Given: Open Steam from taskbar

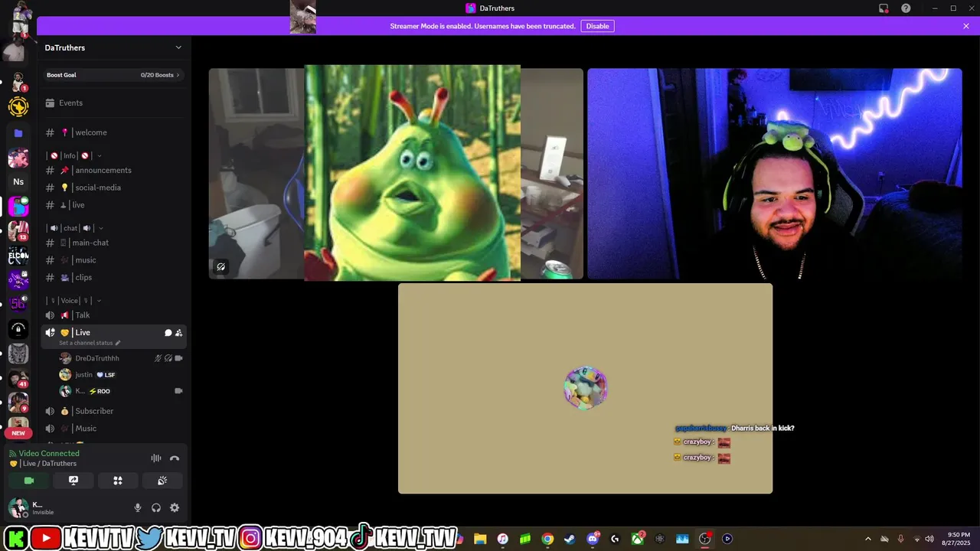Looking at the screenshot, I should coord(570,539).
